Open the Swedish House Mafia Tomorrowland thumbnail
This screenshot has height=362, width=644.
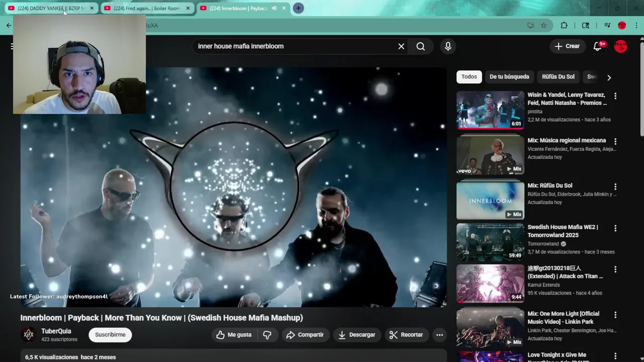[490, 242]
